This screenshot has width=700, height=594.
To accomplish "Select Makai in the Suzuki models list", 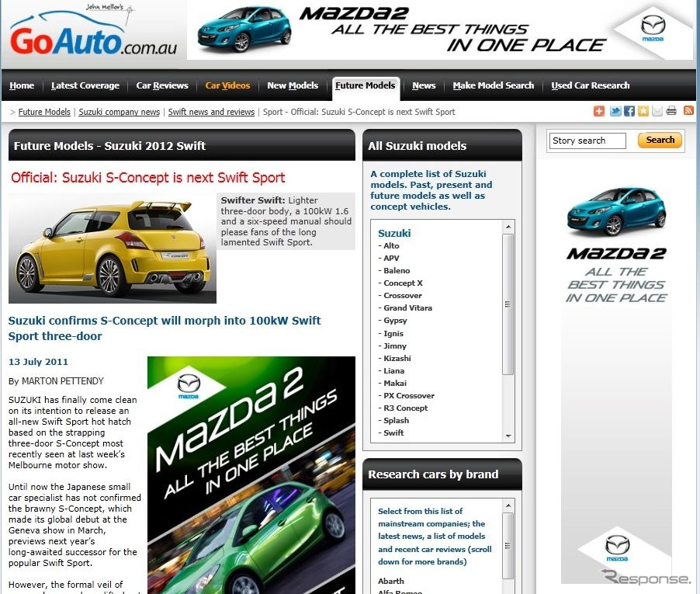I will [395, 384].
